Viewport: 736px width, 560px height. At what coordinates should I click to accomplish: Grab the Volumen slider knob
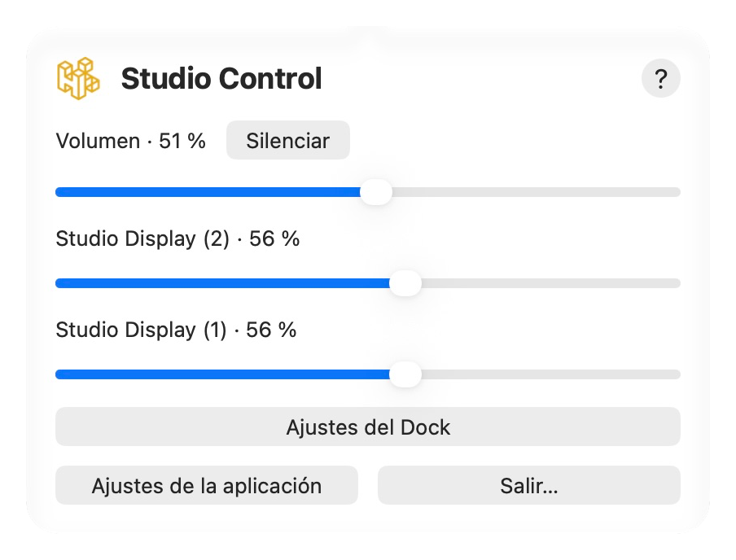(x=376, y=192)
